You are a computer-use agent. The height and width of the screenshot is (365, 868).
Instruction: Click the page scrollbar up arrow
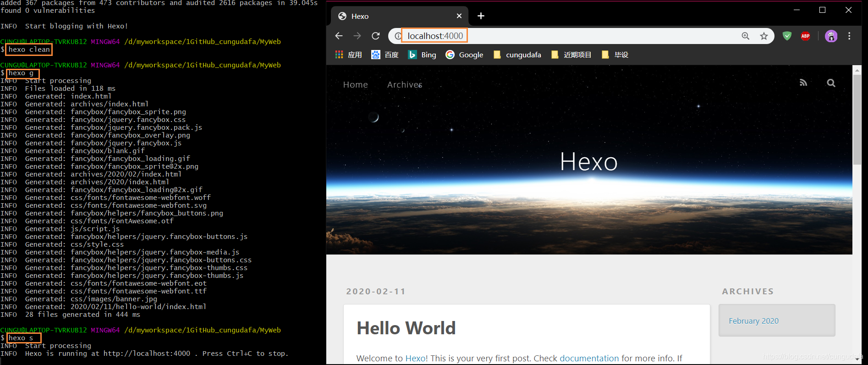857,70
